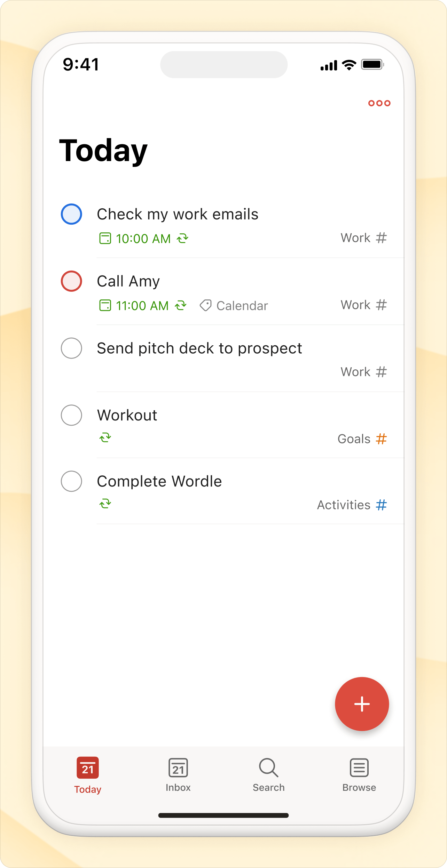Check off Send pitch deck to prospect
The image size is (447, 868).
coord(71,348)
